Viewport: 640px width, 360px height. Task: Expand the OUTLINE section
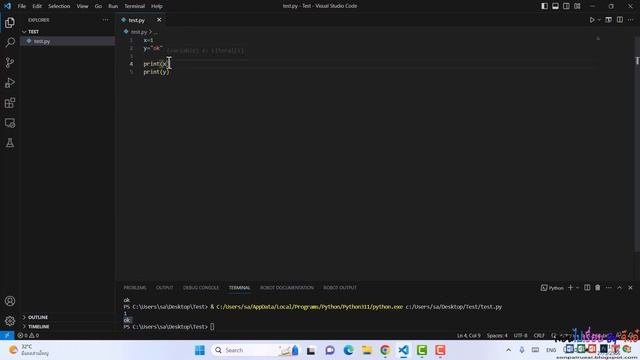[67, 317]
